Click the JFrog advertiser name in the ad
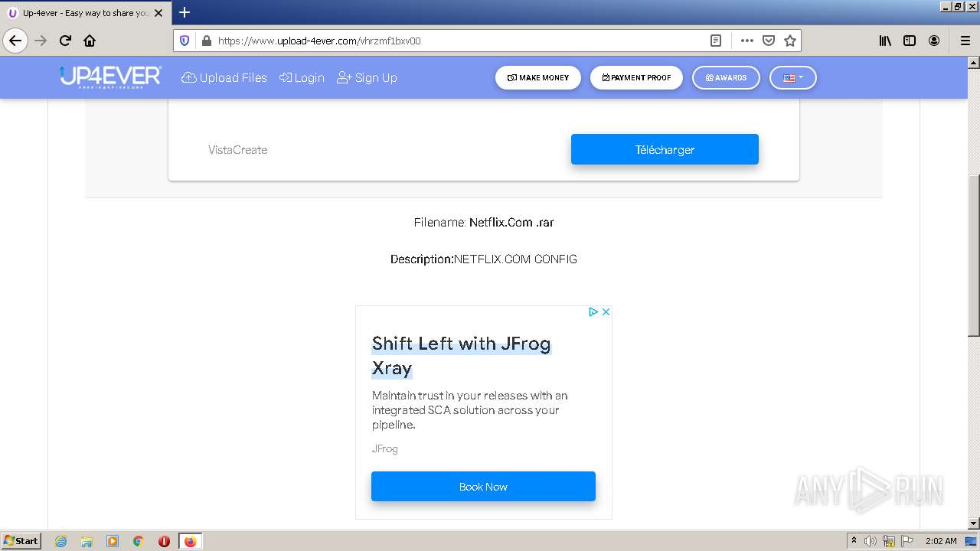Screen dimensions: 980x551 384,448
